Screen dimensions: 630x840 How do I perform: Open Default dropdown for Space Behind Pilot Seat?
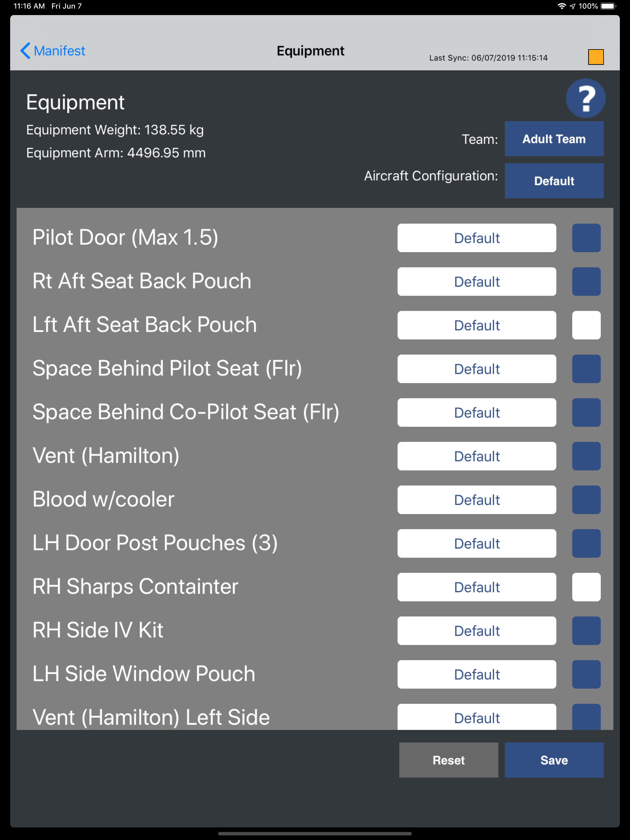click(x=476, y=369)
